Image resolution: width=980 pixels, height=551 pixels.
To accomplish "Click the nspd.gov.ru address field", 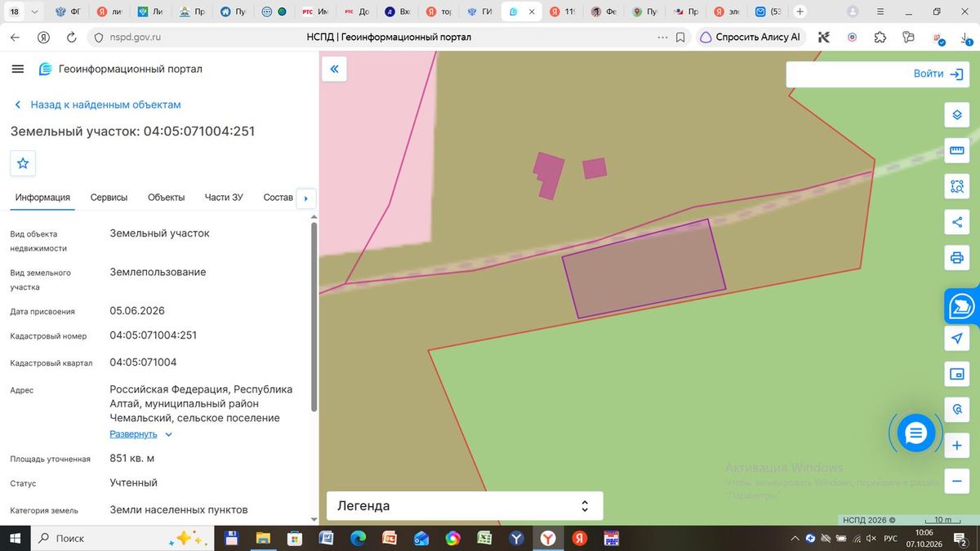I will [135, 37].
